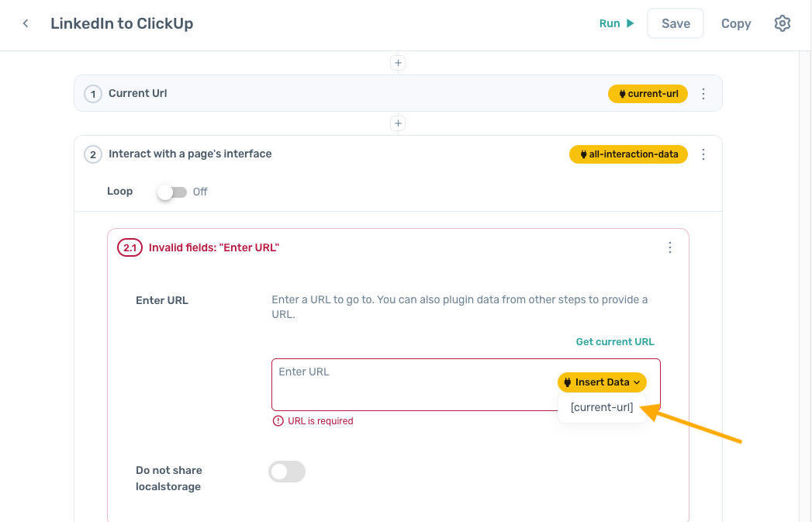812x522 pixels.
Task: Expand the Current Url step header
Action: pos(398,93)
